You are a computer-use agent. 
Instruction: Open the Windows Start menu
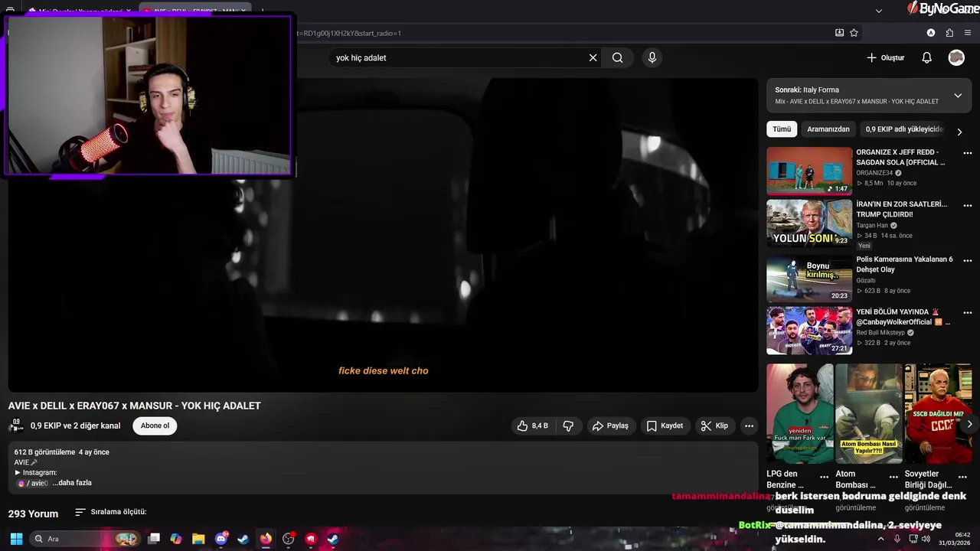(x=16, y=539)
